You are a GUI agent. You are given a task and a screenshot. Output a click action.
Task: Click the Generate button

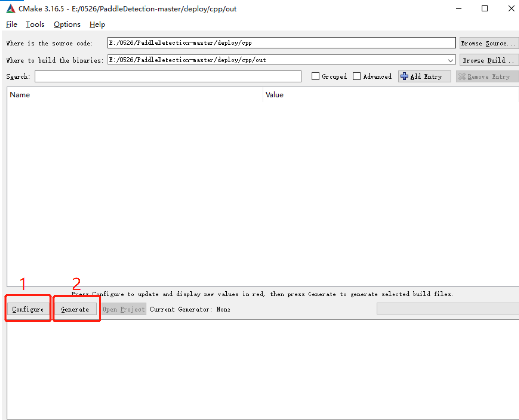click(x=75, y=309)
